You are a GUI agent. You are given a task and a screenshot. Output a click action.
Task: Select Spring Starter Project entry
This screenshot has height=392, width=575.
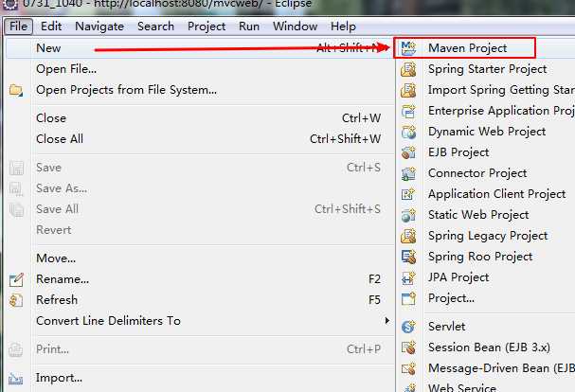[487, 69]
